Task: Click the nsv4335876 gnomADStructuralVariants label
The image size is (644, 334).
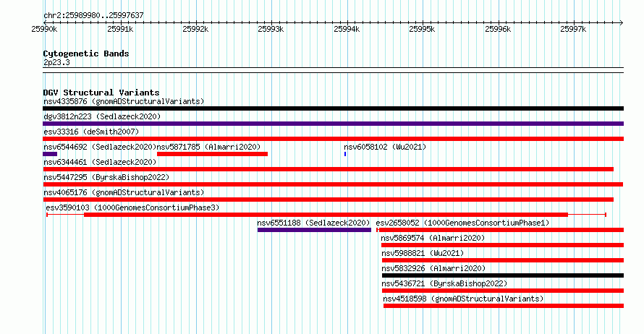Action: pyautogui.click(x=124, y=101)
